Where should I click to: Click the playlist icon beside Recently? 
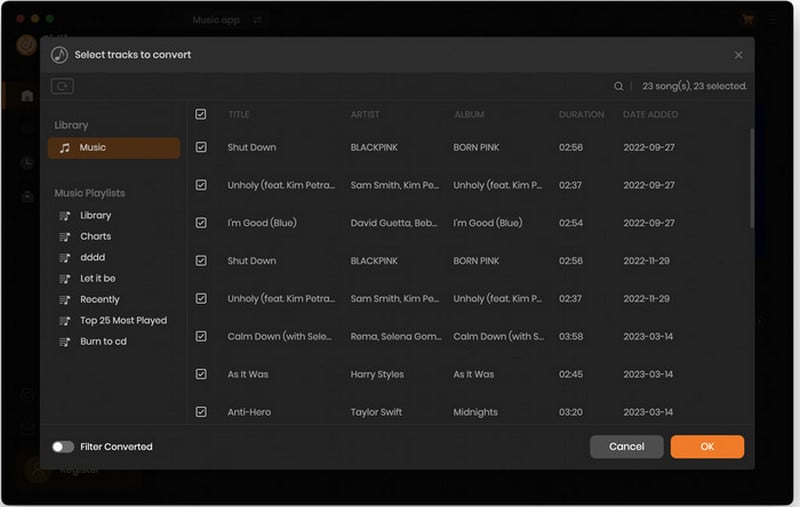tap(65, 300)
